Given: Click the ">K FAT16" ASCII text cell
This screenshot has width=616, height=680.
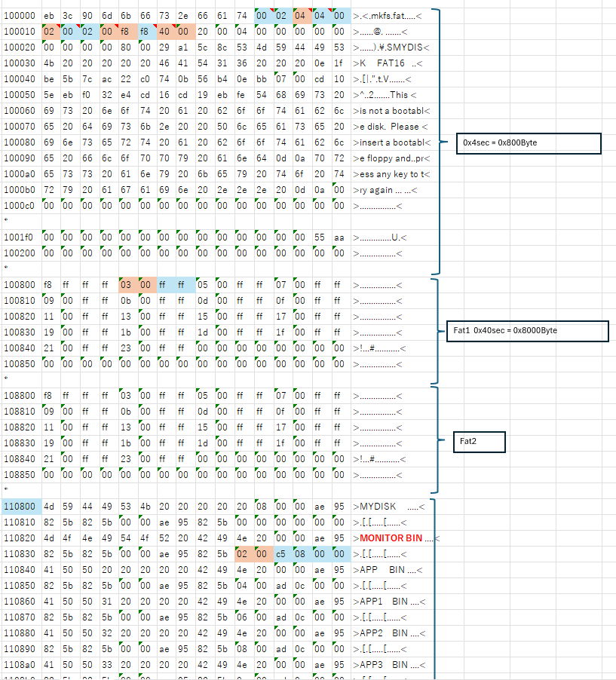Looking at the screenshot, I should 385,63.
